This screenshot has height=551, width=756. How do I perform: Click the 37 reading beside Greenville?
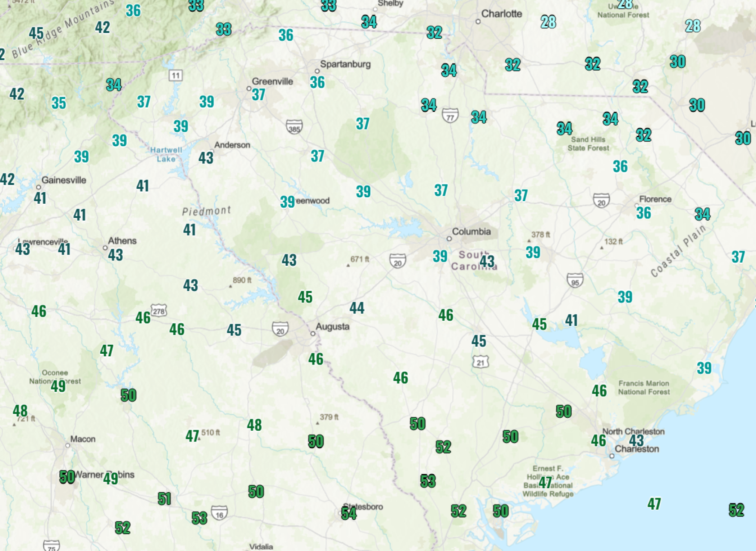coord(258,95)
